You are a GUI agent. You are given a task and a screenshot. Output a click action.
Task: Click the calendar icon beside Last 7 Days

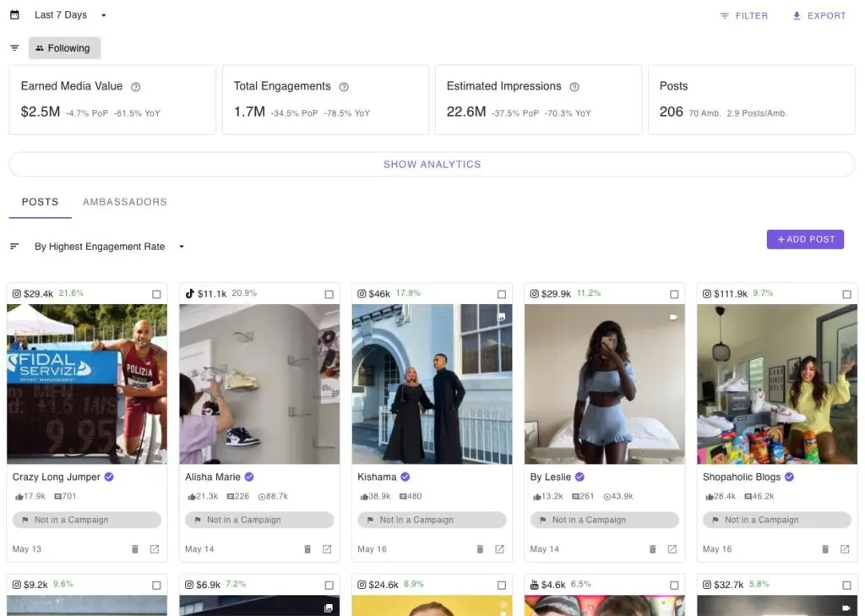[x=14, y=15]
